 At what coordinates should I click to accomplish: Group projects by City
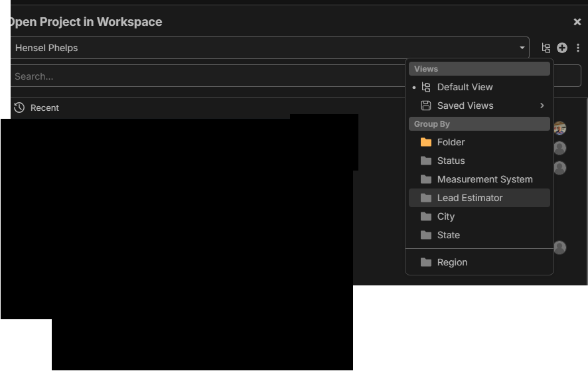pyautogui.click(x=446, y=216)
